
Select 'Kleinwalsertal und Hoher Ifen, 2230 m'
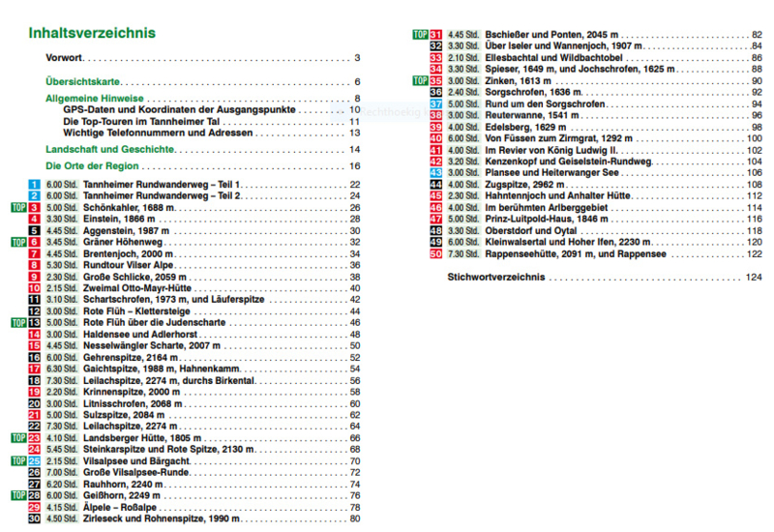point(568,243)
